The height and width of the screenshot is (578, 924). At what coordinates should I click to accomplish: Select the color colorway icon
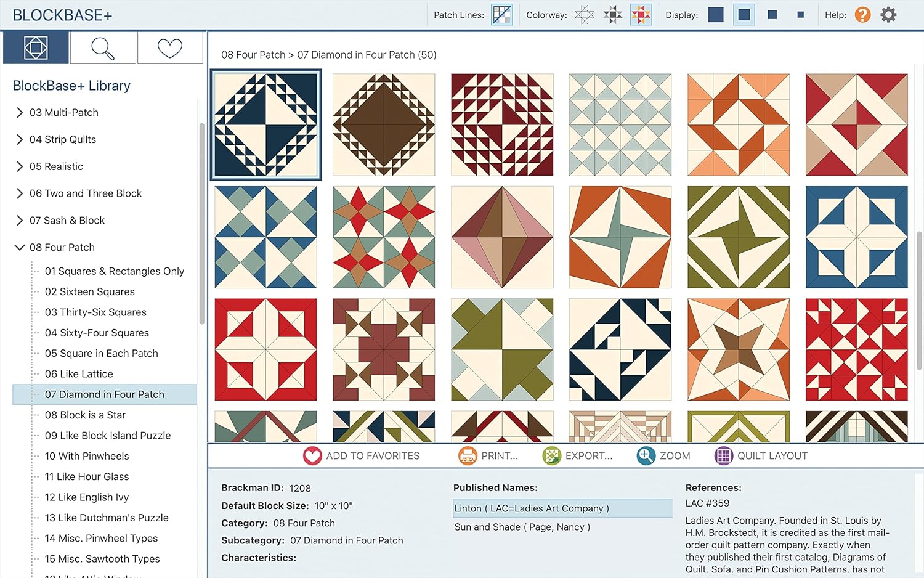tap(641, 15)
